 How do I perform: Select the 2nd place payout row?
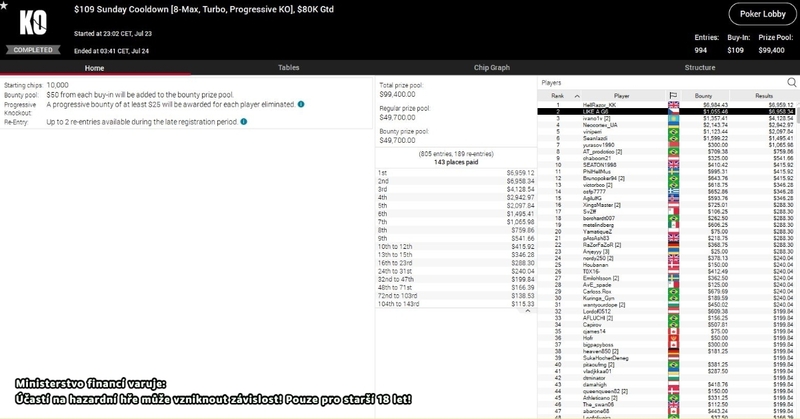[456, 181]
